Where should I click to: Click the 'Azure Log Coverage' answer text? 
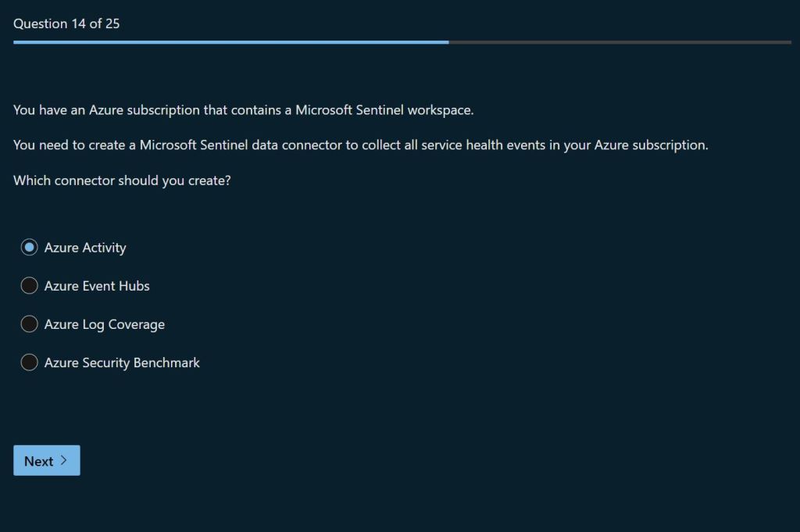(105, 324)
